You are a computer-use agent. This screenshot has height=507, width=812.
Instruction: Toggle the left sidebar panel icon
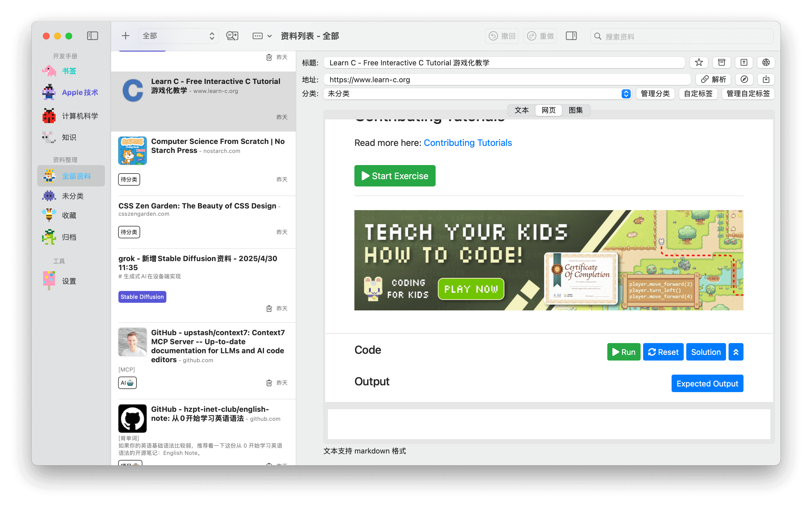pyautogui.click(x=92, y=36)
